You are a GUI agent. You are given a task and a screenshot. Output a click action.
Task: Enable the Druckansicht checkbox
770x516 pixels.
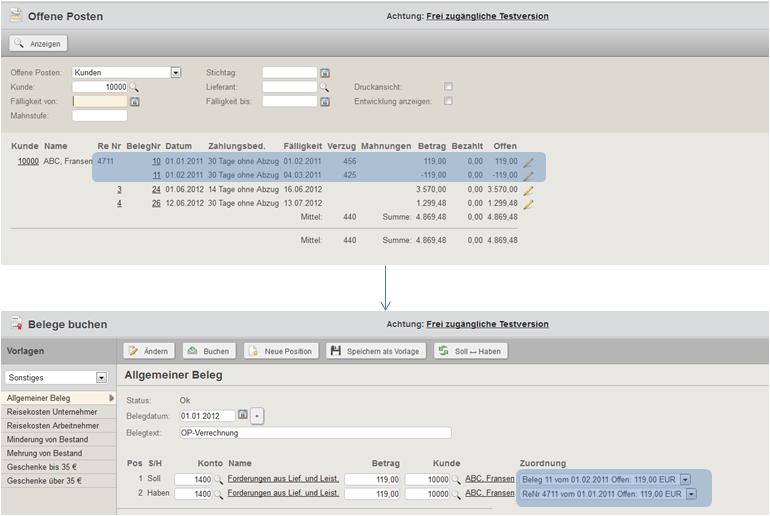[x=448, y=87]
